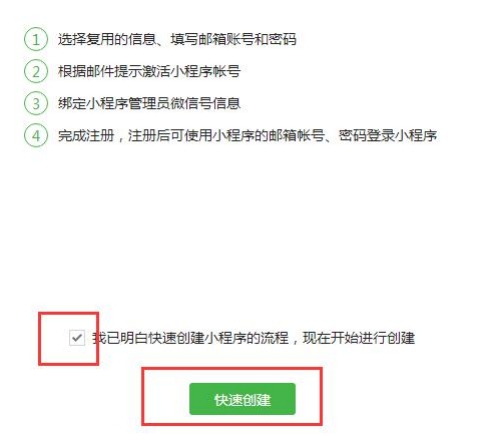Click the 激活小程序帐号 text in step two

pos(191,71)
